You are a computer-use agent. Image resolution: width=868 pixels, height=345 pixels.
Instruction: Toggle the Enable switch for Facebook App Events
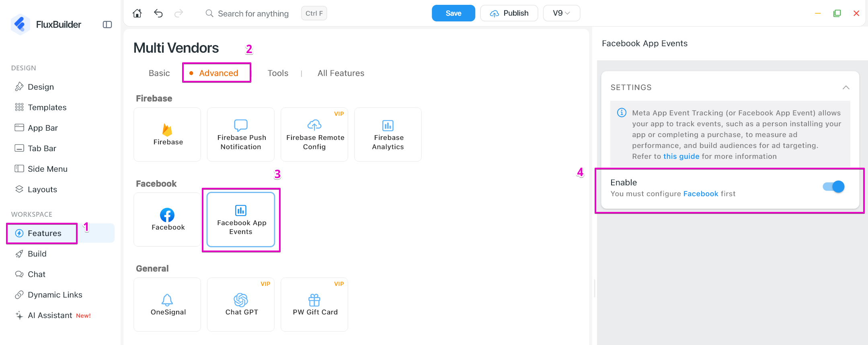(833, 187)
